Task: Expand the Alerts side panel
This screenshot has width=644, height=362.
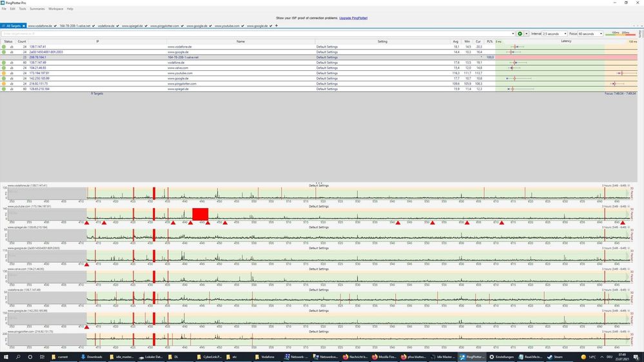Action: tap(640, 34)
